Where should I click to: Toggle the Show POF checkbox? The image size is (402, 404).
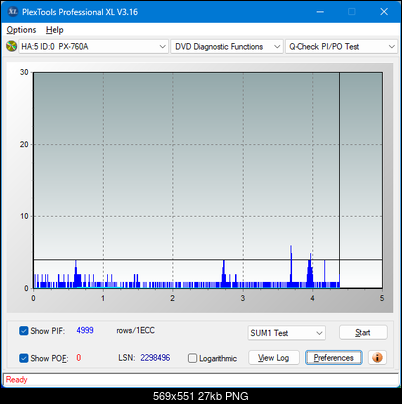[x=24, y=358]
